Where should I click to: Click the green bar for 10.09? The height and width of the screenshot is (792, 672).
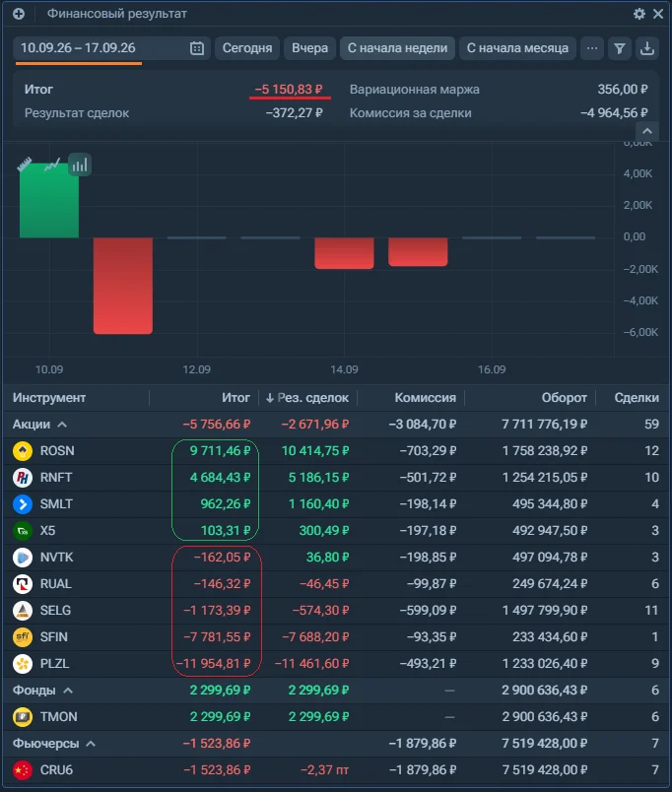point(49,201)
